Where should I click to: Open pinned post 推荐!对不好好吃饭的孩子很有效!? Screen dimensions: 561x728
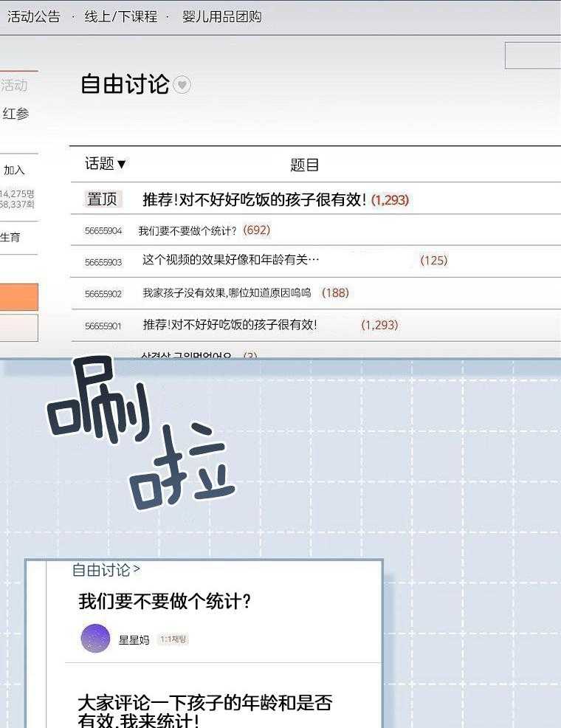pos(254,199)
